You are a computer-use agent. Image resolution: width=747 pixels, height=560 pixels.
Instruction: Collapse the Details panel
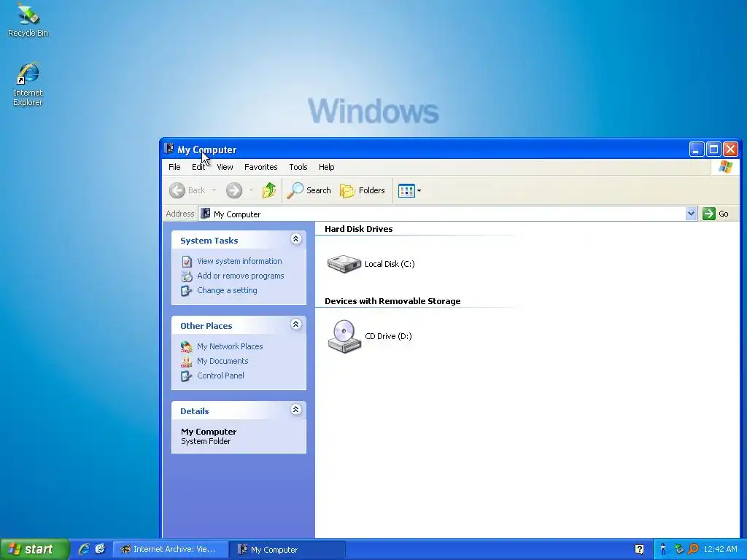(x=295, y=410)
